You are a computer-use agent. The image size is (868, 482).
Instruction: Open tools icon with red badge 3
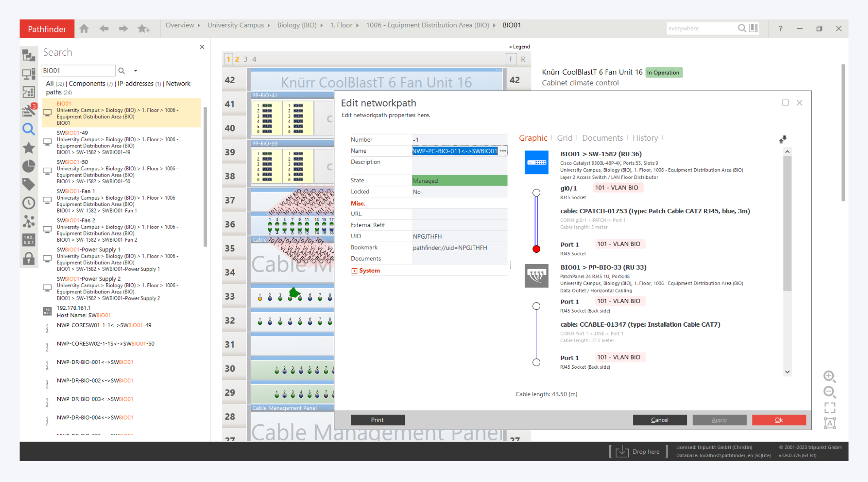[x=29, y=110]
